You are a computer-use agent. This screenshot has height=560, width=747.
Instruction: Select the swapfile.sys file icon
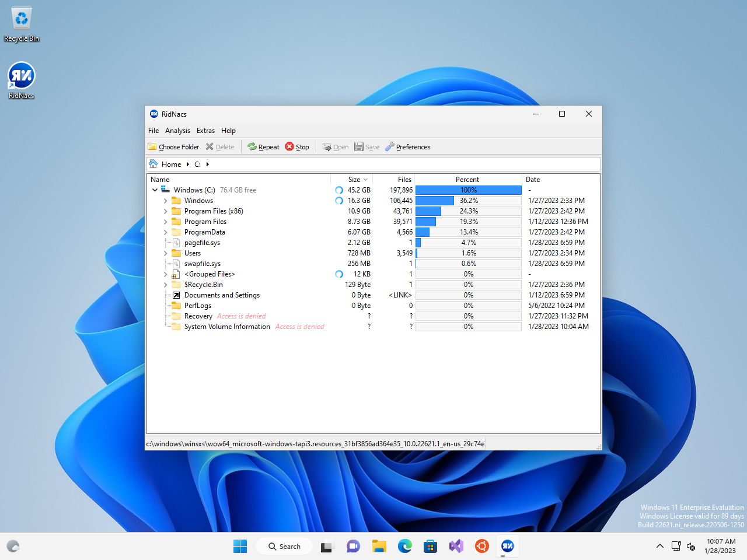[176, 264]
